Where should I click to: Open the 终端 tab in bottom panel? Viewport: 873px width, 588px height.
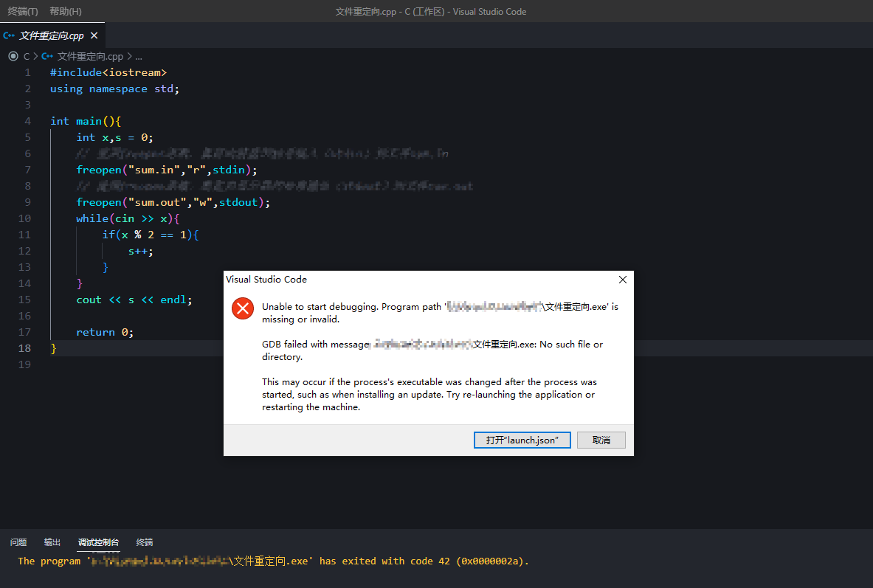145,542
